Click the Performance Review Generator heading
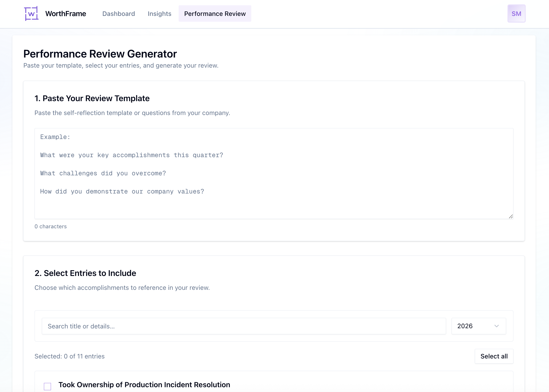 click(100, 53)
